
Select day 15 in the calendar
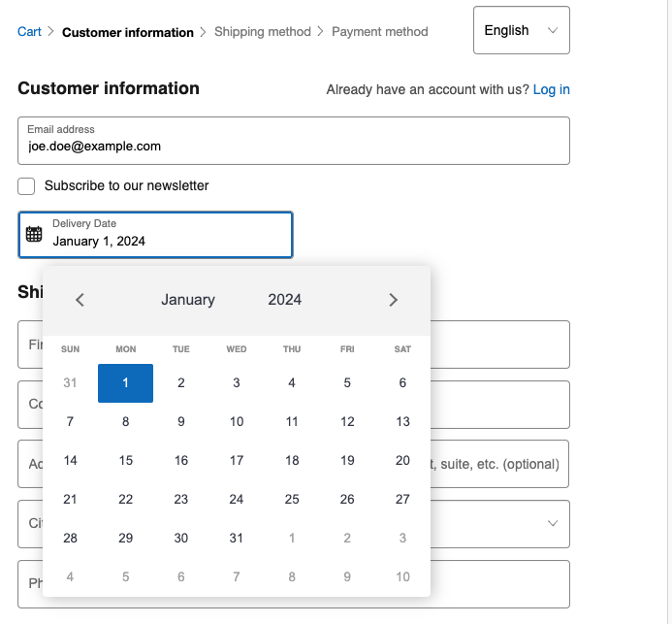pos(126,462)
